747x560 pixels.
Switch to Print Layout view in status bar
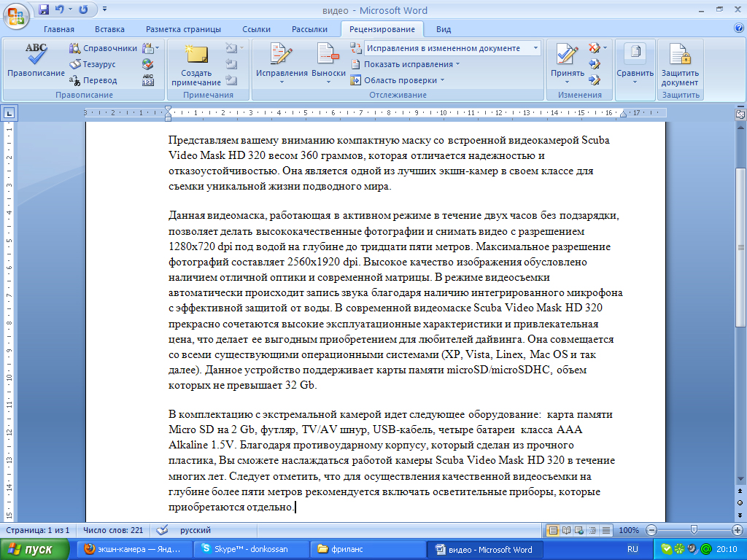point(553,530)
